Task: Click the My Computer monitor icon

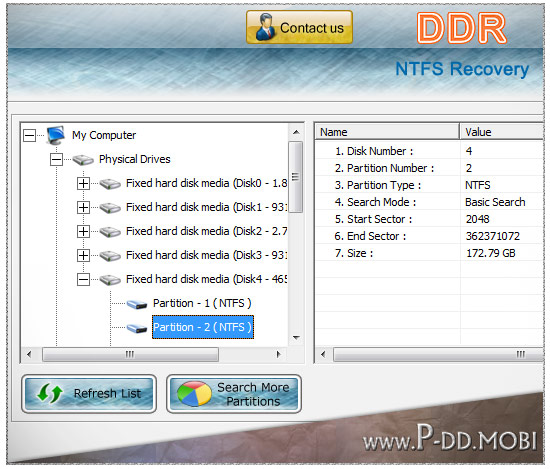Action: pos(56,135)
